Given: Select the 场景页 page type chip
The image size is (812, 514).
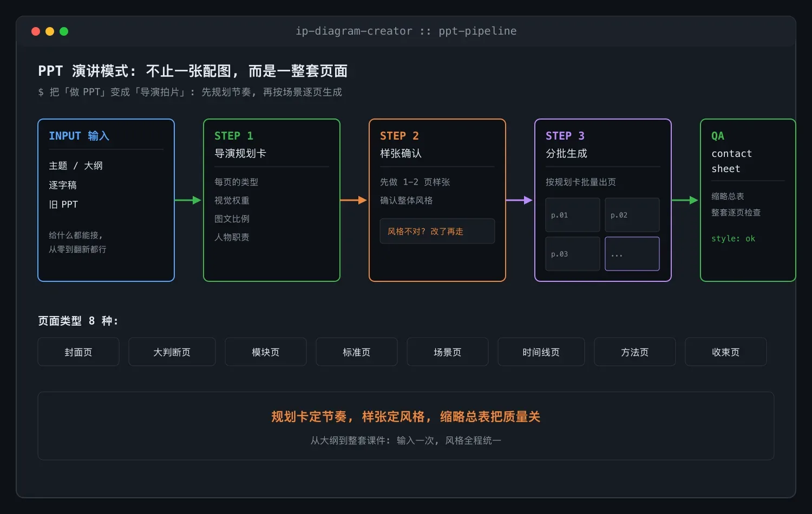Looking at the screenshot, I should coord(448,352).
